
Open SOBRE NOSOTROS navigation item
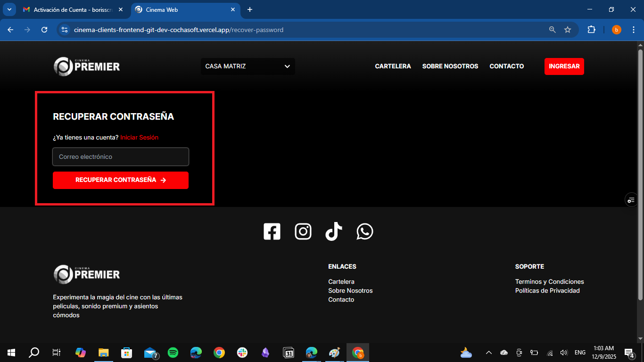click(x=450, y=66)
